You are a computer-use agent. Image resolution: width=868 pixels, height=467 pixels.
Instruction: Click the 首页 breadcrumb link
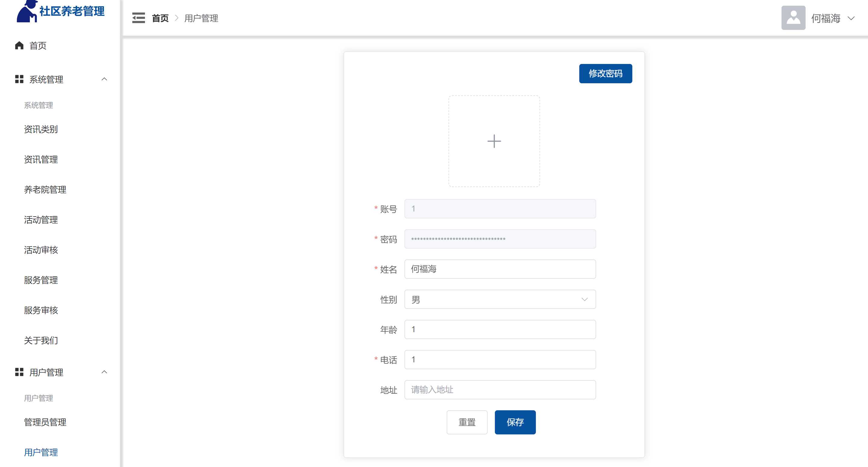[160, 18]
